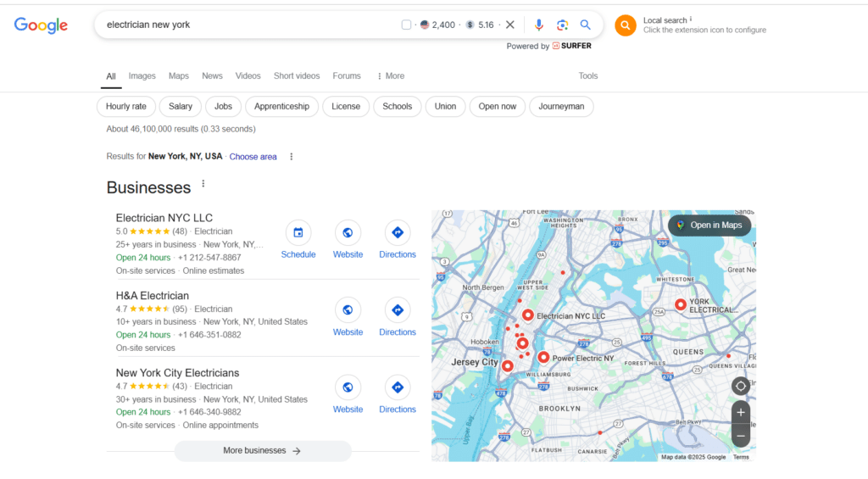Switch to the Images tab

point(142,75)
